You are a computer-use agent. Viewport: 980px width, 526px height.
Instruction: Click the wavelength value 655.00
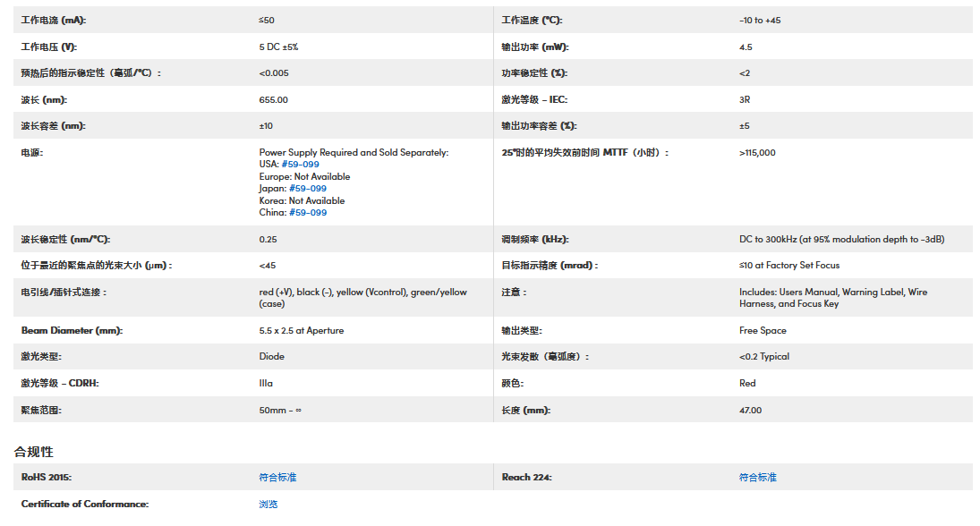coord(273,100)
